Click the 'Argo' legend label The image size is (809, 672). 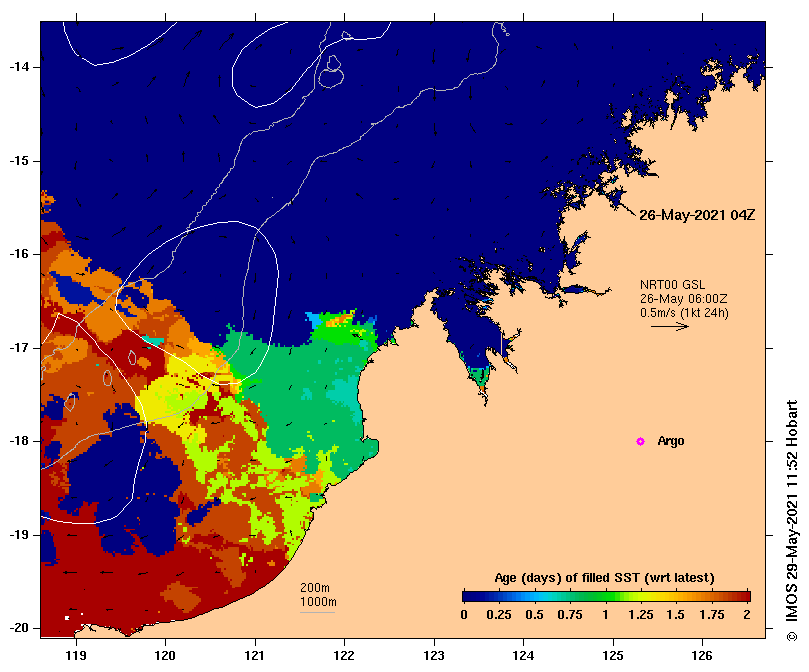671,441
